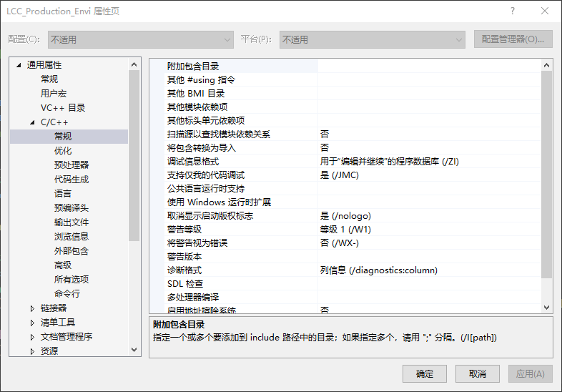562x392 pixels.
Task: Select the 语言 tree item
Action: point(63,194)
